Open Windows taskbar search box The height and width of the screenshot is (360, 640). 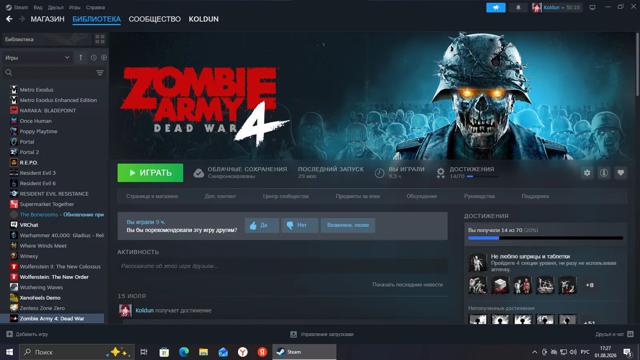pyautogui.click(x=76, y=352)
